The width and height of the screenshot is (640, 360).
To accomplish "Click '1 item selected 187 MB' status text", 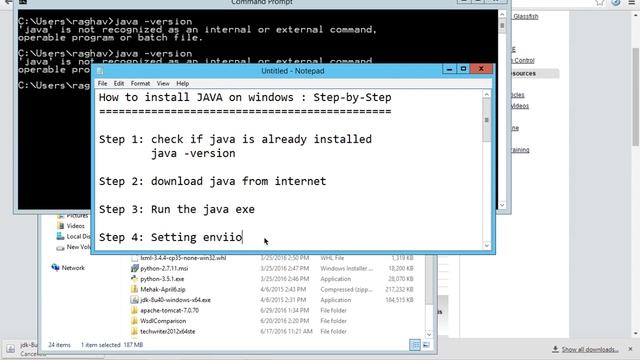I will tap(112, 345).
